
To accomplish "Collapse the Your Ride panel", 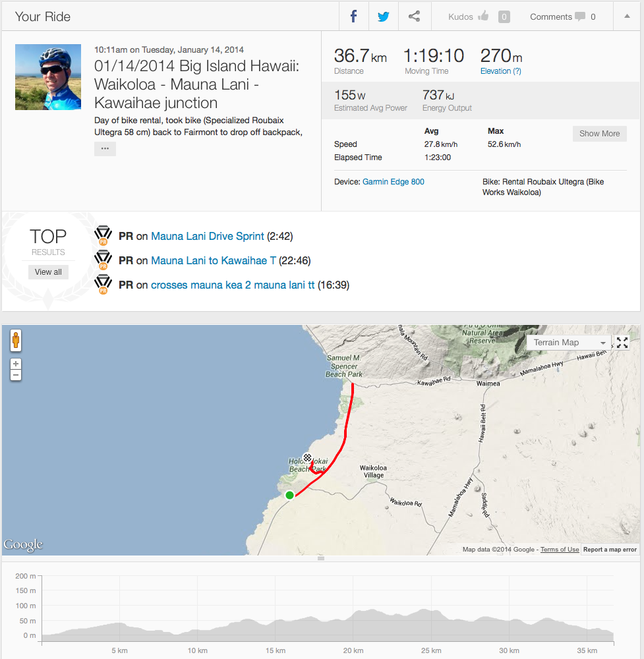I will (627, 16).
